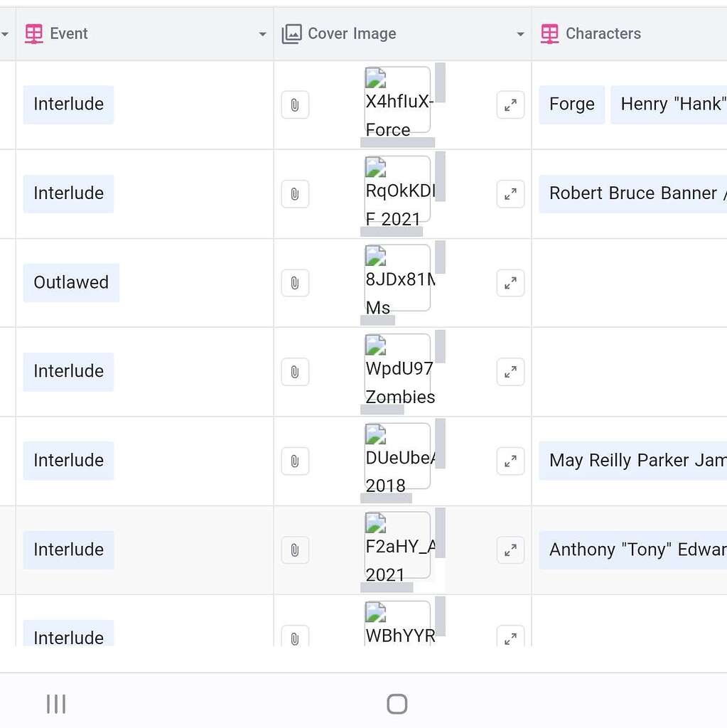Select the Robert Bruce Banner character tag
This screenshot has width=727, height=728.
[632, 193]
